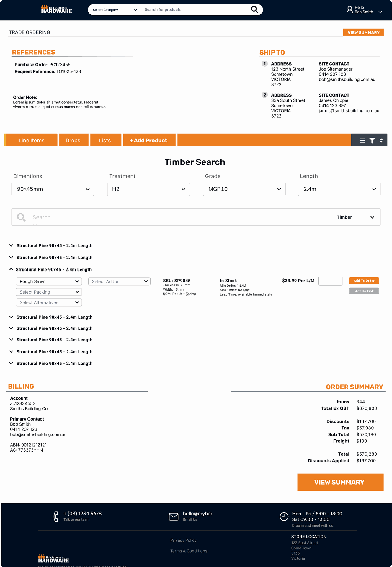
Task: Click Bob & Jane's Hardware header logo
Action: [56, 9]
